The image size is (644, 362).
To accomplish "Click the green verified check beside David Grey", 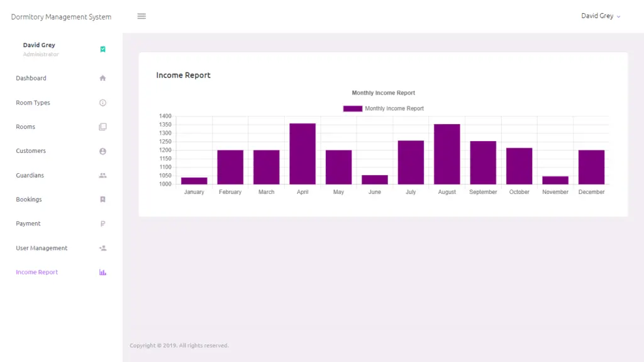I will [x=103, y=49].
